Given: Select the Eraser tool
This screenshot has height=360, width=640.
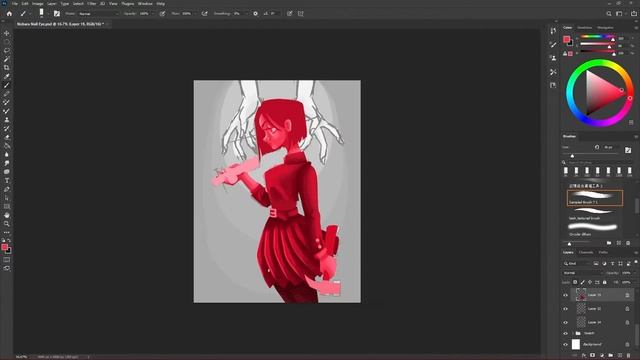Looking at the screenshot, I should (x=7, y=137).
